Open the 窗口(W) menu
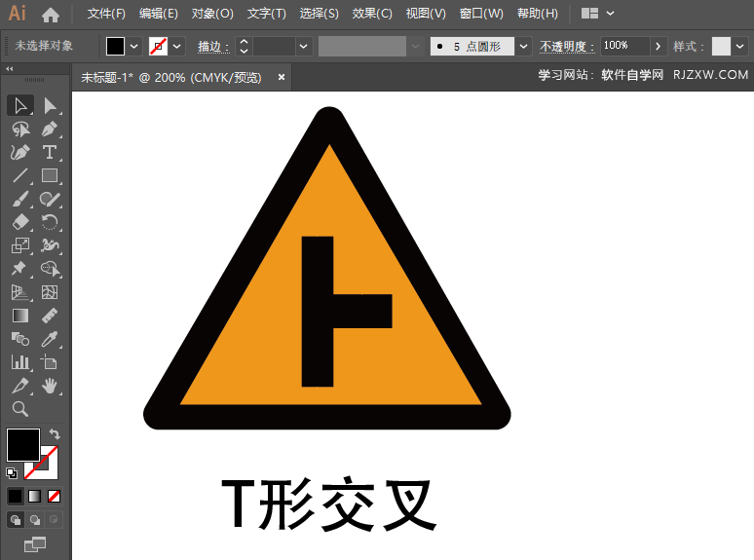The image size is (754, 560). [x=481, y=14]
